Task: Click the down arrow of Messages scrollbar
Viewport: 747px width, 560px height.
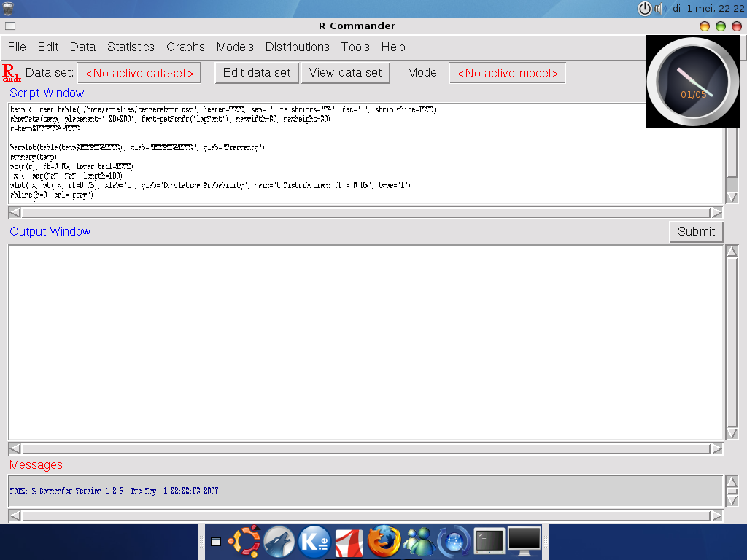Action: pyautogui.click(x=732, y=500)
